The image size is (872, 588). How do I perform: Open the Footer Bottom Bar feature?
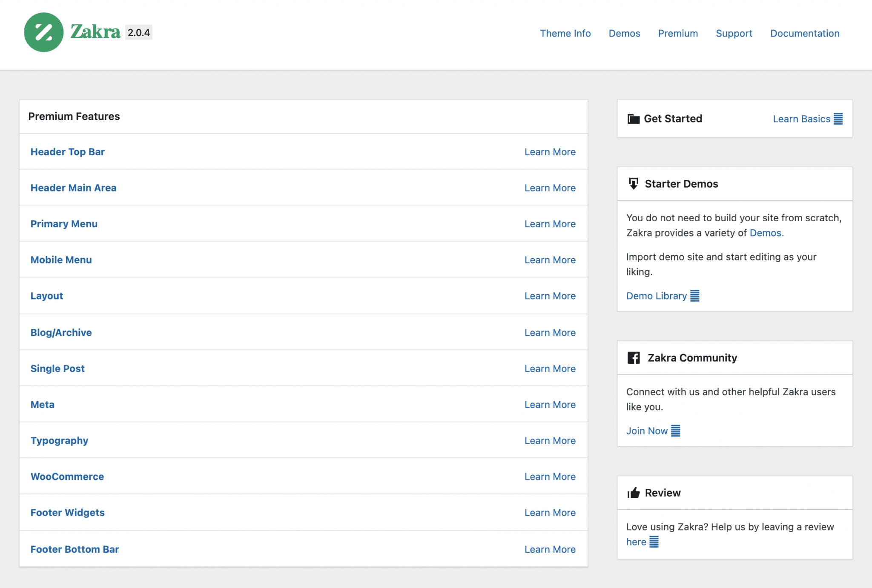[x=75, y=549]
